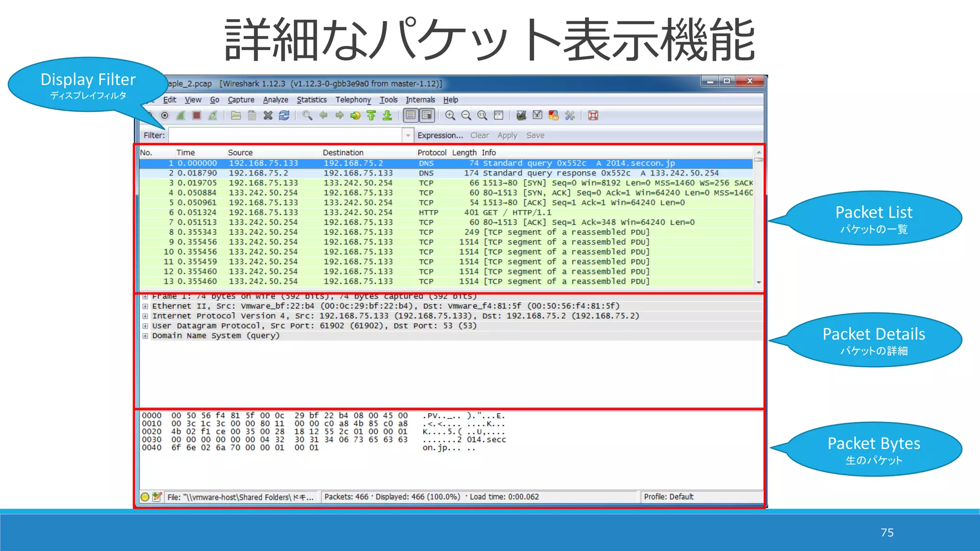Viewport: 980px width, 551px height.
Task: Open the Internals menu
Action: [x=421, y=99]
